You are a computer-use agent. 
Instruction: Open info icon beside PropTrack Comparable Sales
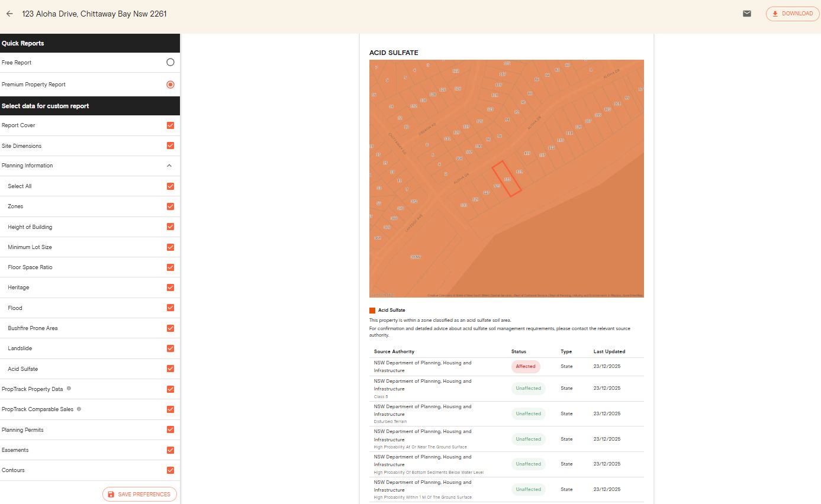point(79,409)
